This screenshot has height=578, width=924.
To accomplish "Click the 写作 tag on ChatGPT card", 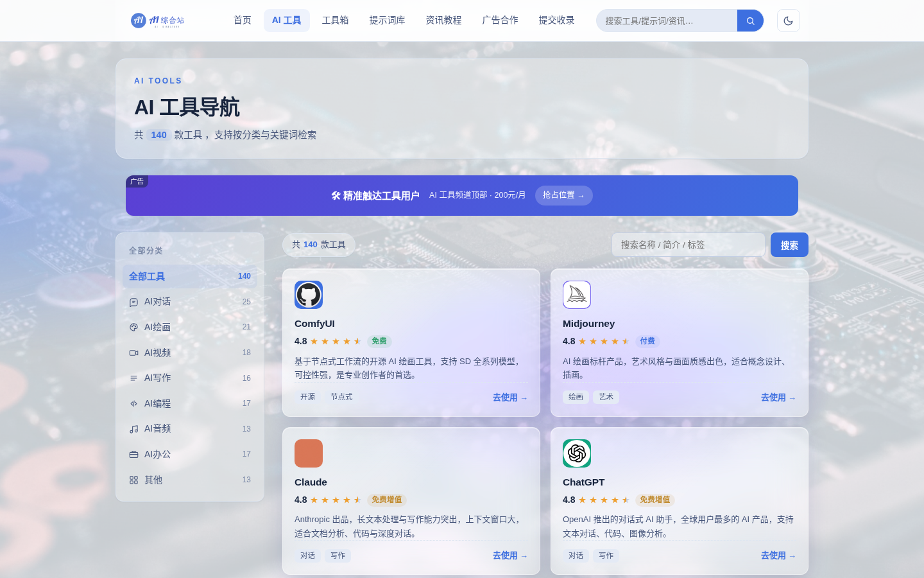I will tap(606, 556).
